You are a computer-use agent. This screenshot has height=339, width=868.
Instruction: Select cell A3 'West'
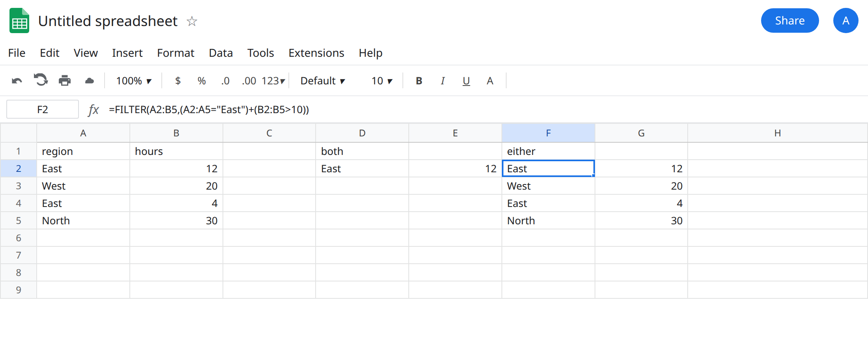pyautogui.click(x=83, y=186)
